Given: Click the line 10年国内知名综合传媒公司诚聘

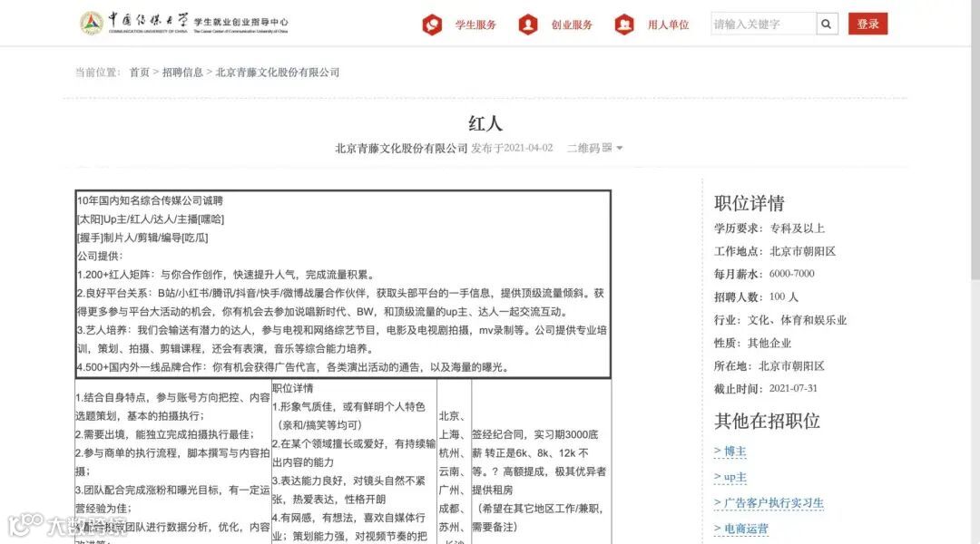Looking at the screenshot, I should point(150,200).
